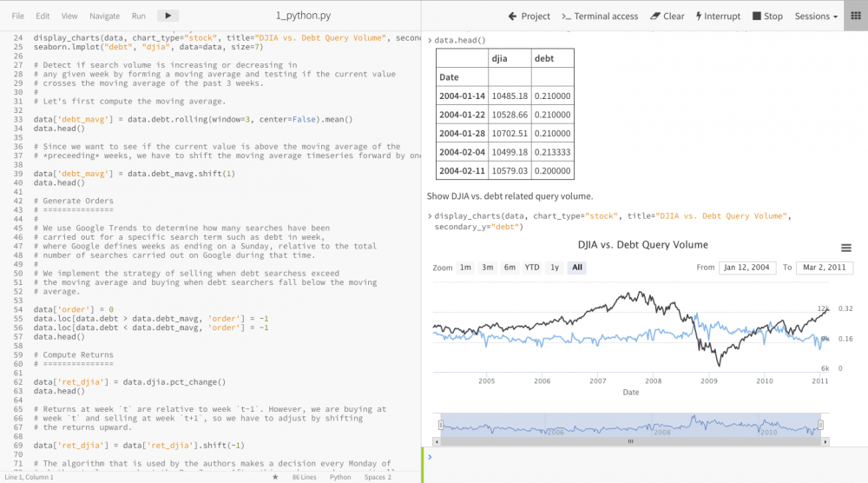Clear the console output
The image size is (868, 483).
coord(667,16)
